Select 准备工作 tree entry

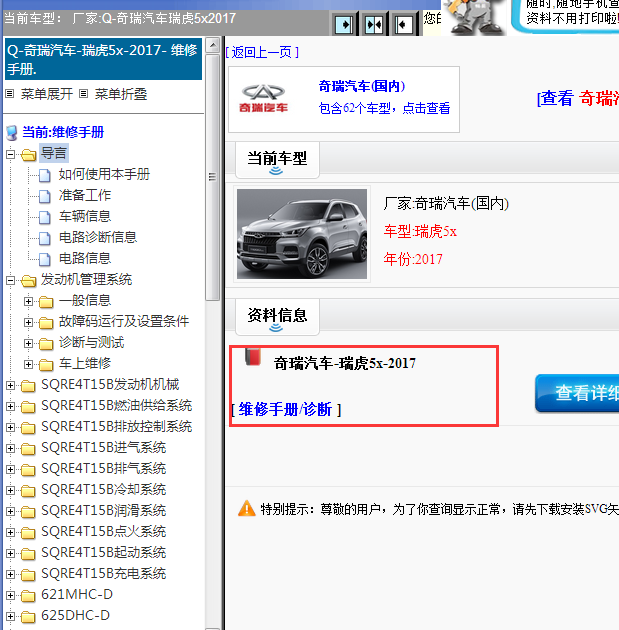point(85,195)
